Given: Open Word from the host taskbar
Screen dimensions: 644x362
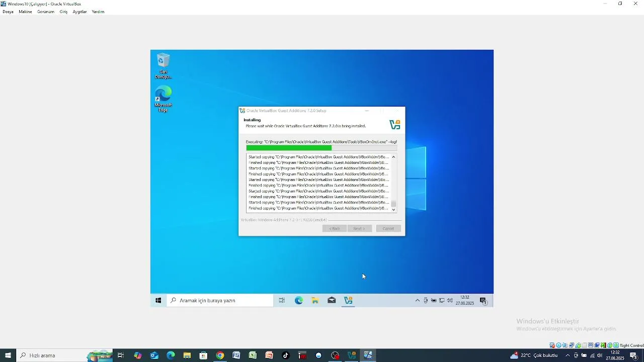Looking at the screenshot, I should tap(236, 355).
